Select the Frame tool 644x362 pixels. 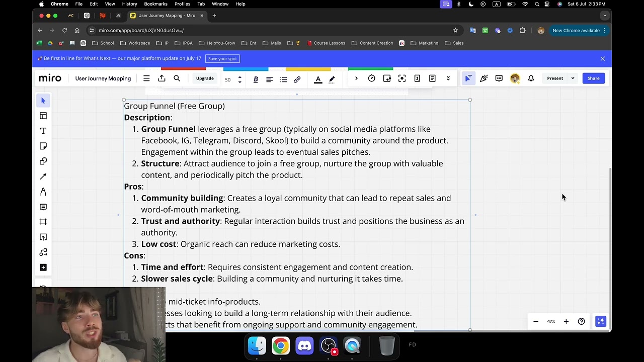tap(43, 222)
